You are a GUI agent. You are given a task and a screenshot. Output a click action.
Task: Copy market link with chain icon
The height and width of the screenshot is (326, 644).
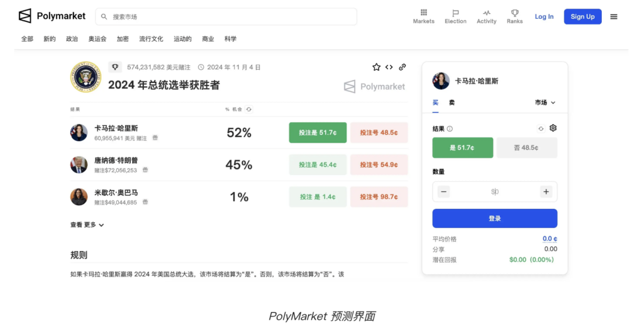click(x=402, y=67)
